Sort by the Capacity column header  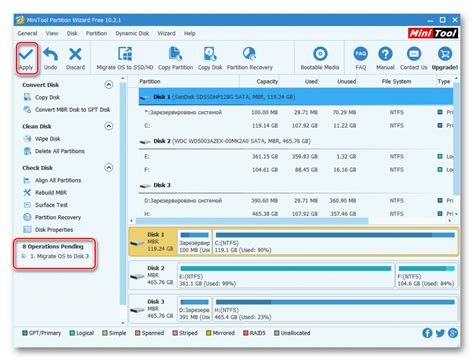point(259,81)
